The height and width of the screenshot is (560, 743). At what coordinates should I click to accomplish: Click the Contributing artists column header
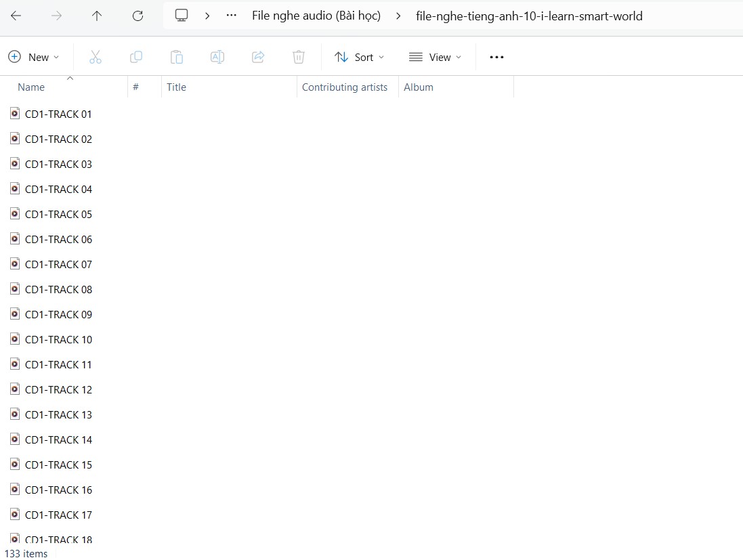[x=345, y=87]
